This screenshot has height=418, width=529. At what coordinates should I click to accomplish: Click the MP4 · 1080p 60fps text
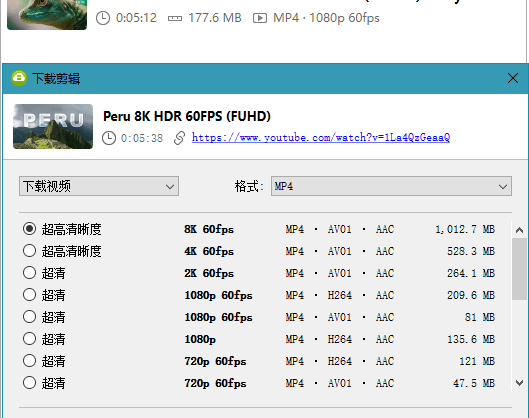326,18
